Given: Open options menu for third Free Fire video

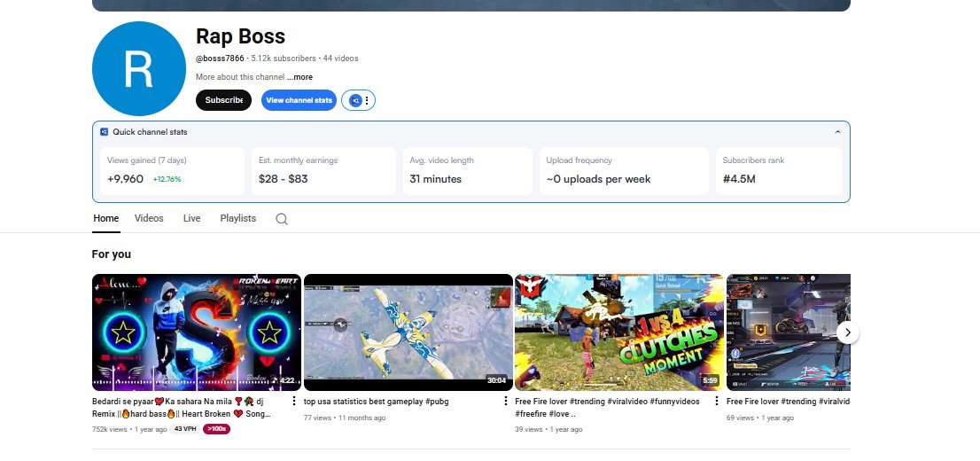Looking at the screenshot, I should click(x=717, y=402).
